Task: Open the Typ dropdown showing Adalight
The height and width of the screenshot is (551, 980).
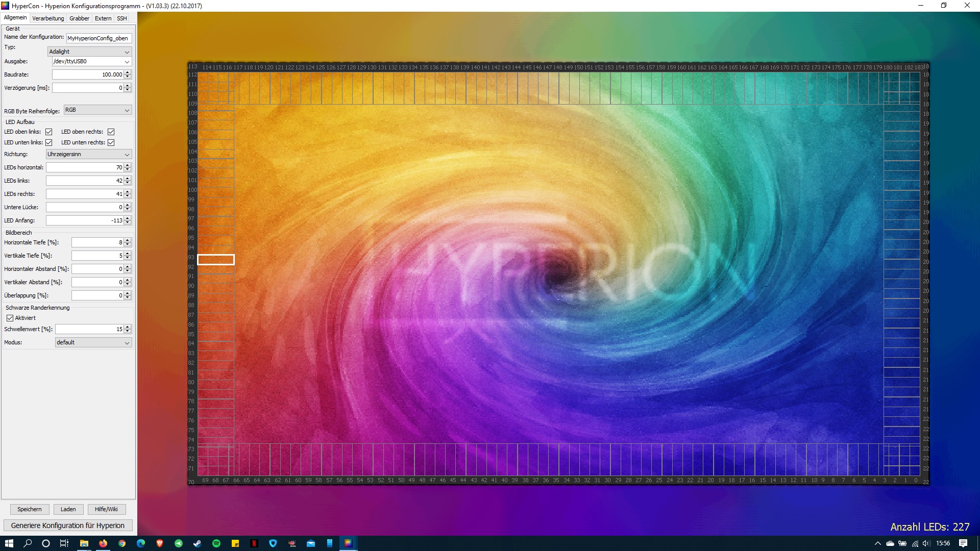Action: pos(89,52)
